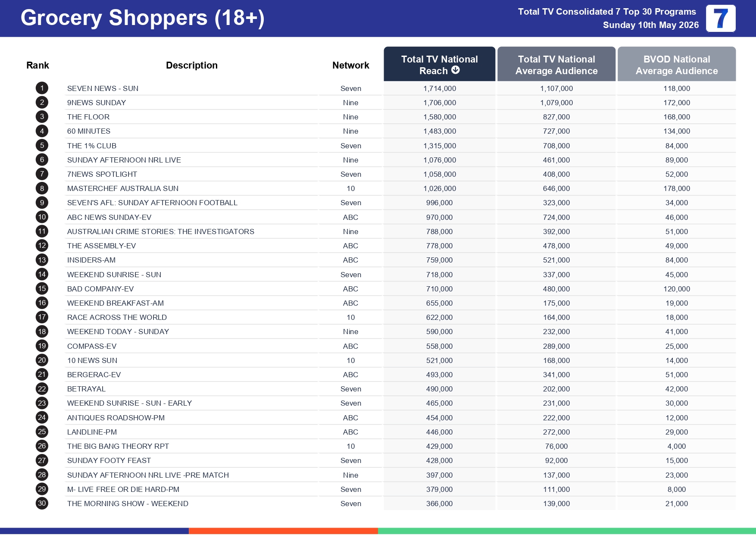
Task: Select WEEKEND SUNRISE - SUN - EARLY program
Action: (x=130, y=403)
